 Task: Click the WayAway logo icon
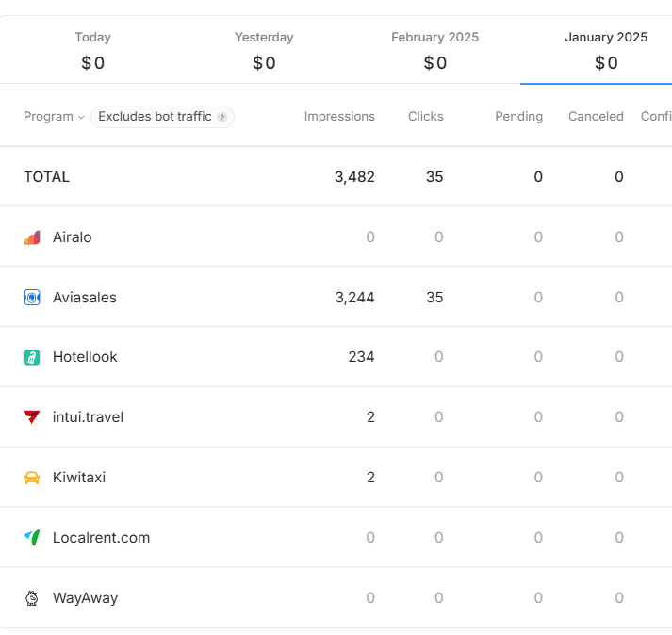click(x=31, y=598)
